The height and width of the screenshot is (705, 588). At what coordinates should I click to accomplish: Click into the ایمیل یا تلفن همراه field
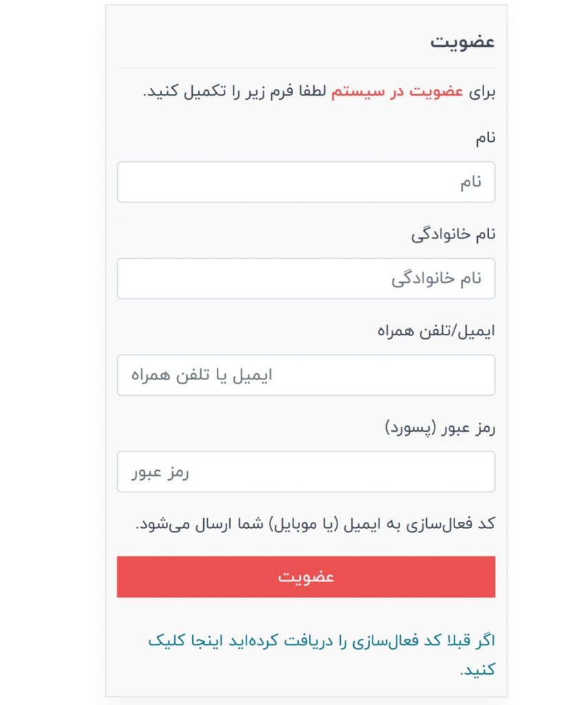pyautogui.click(x=306, y=375)
